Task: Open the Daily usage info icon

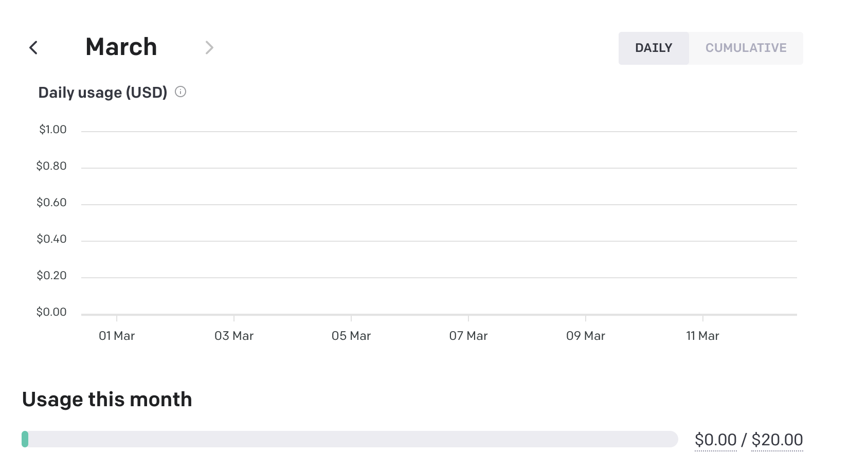Action: pos(180,92)
